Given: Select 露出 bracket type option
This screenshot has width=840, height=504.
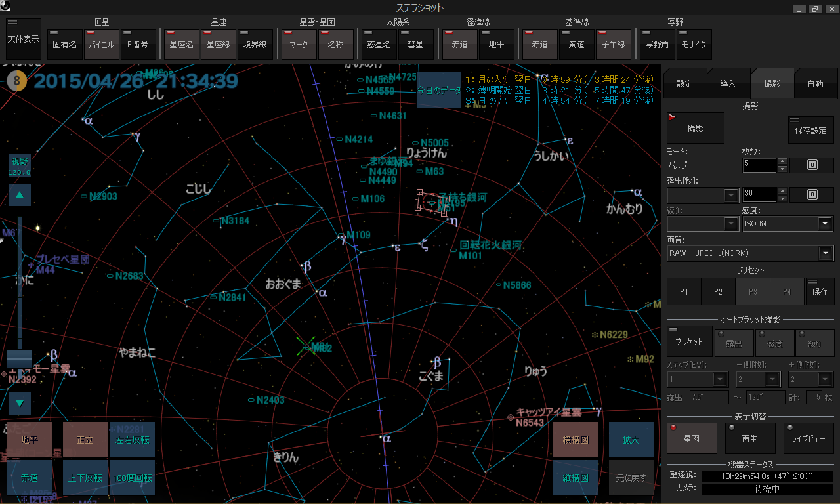Looking at the screenshot, I should coord(734,343).
